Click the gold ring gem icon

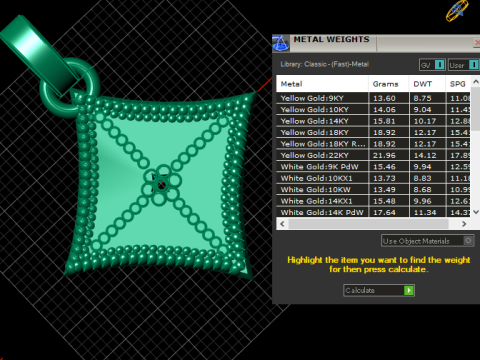tap(457, 11)
